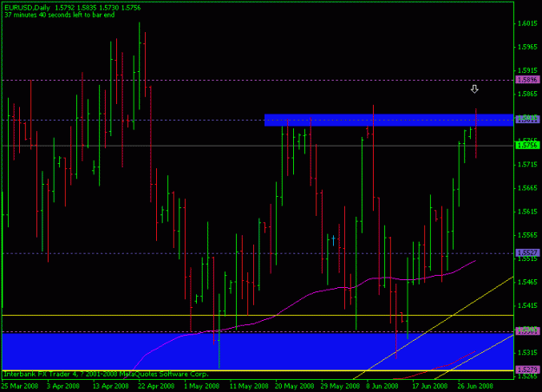This screenshot has width=542, height=392.
Task: Click the 29 May 2008 date label
Action: click(340, 386)
